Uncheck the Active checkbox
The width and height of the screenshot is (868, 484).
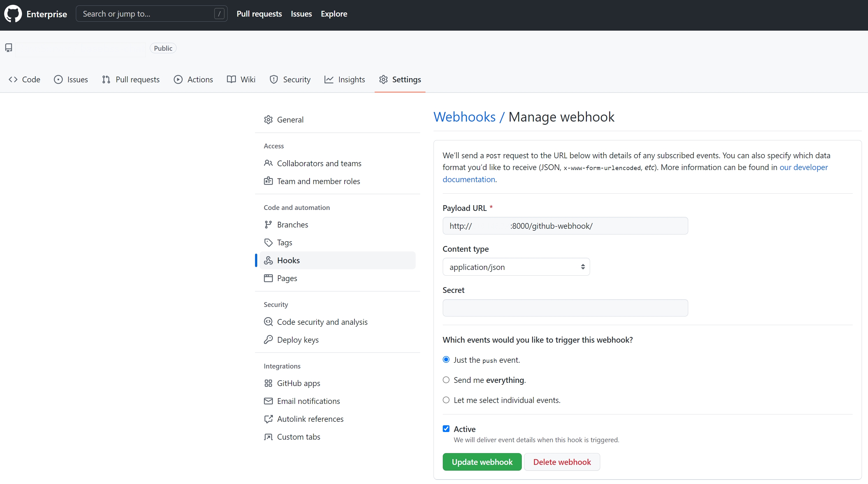pos(446,429)
